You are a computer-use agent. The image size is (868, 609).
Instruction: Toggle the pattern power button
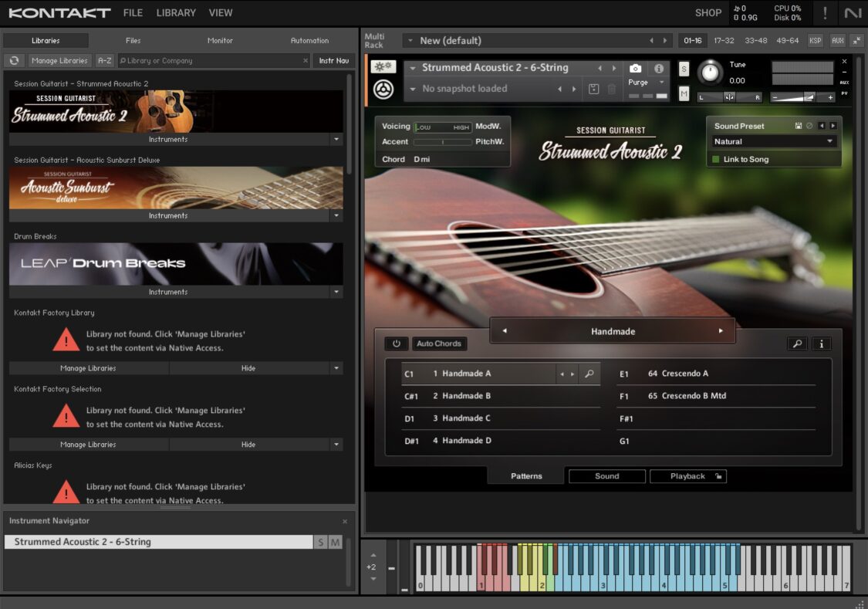pyautogui.click(x=397, y=343)
